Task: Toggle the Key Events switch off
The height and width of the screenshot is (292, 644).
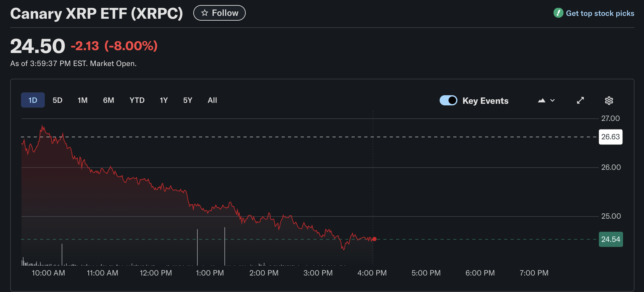Action: (449, 100)
